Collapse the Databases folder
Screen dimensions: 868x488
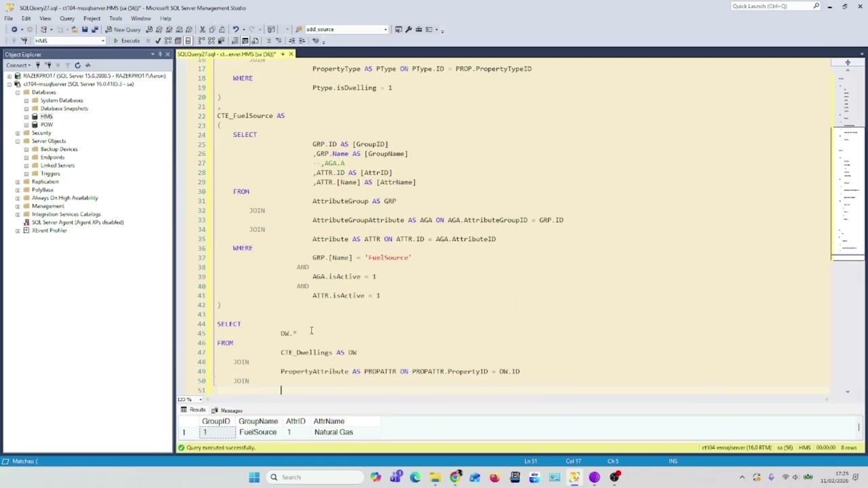(x=18, y=92)
